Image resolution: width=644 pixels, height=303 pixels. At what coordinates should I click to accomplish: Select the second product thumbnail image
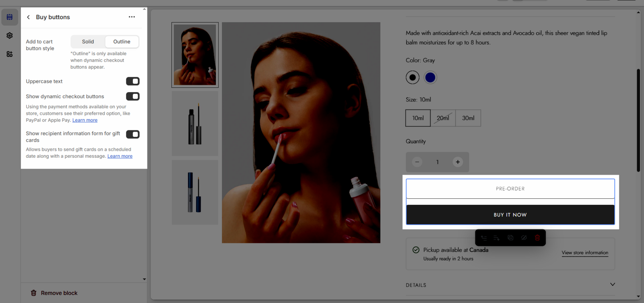[x=195, y=123]
